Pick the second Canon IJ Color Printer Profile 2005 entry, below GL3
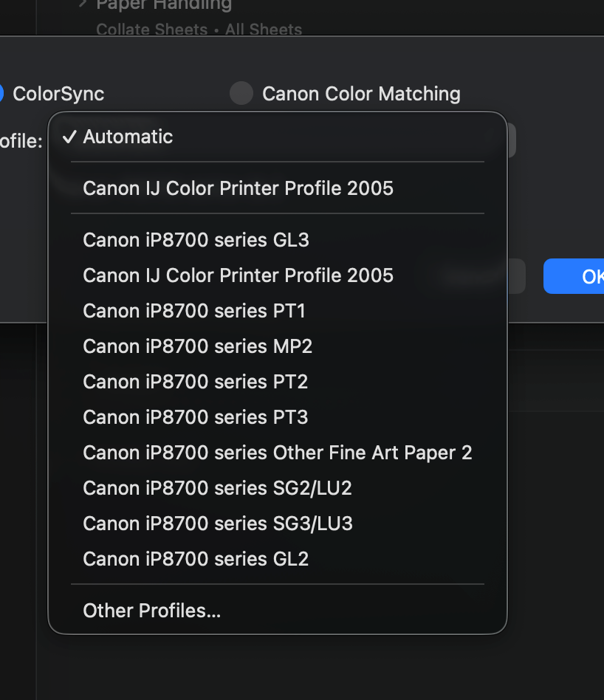The height and width of the screenshot is (700, 604). coord(277,275)
